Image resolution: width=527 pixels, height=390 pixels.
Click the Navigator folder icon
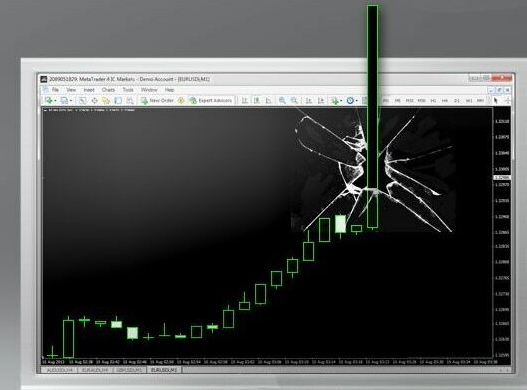pos(106,100)
